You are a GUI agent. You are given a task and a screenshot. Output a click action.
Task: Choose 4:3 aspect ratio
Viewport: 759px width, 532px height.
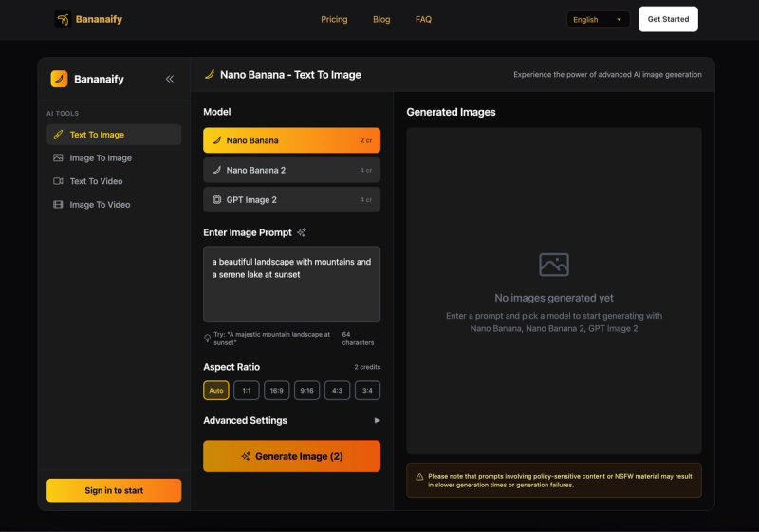[x=337, y=391]
